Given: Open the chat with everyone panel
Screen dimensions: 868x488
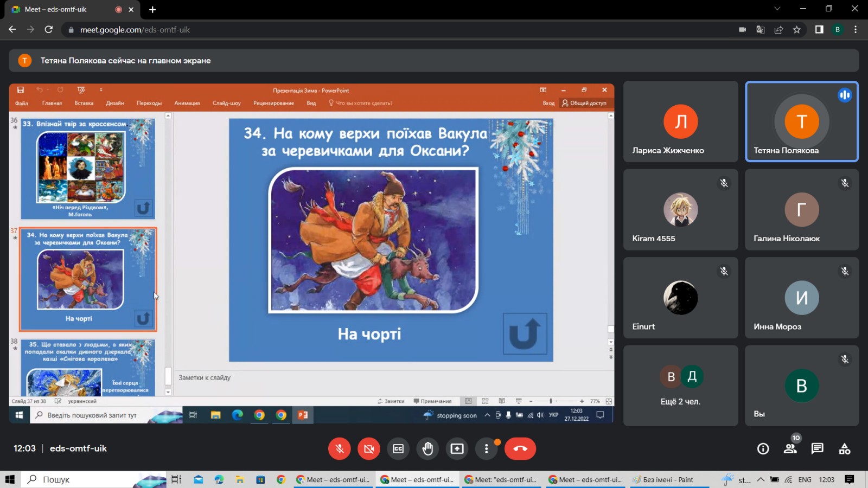Looking at the screenshot, I should coord(817,448).
